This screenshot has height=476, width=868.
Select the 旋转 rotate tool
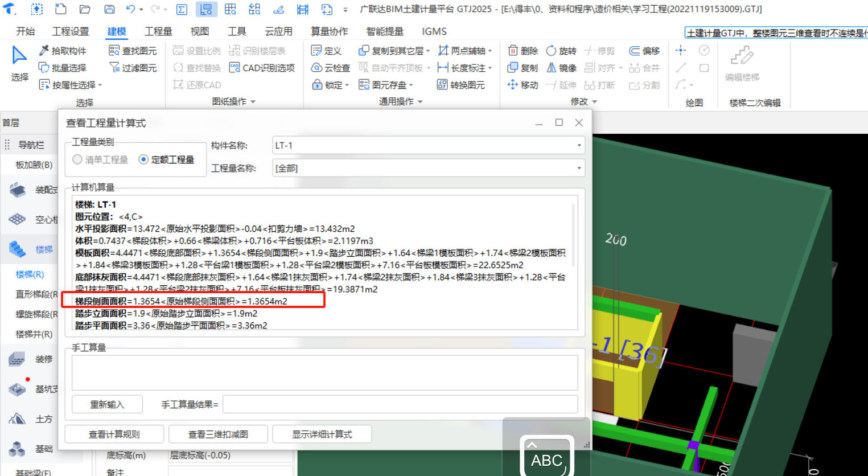click(561, 51)
